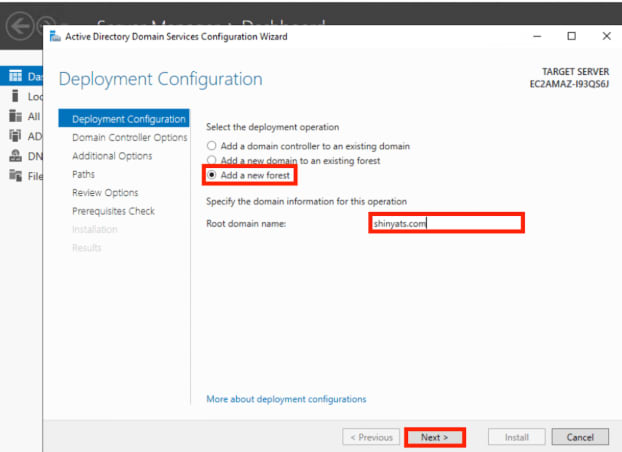Cancel the configuration wizard
The height and width of the screenshot is (452, 622).
tap(580, 437)
